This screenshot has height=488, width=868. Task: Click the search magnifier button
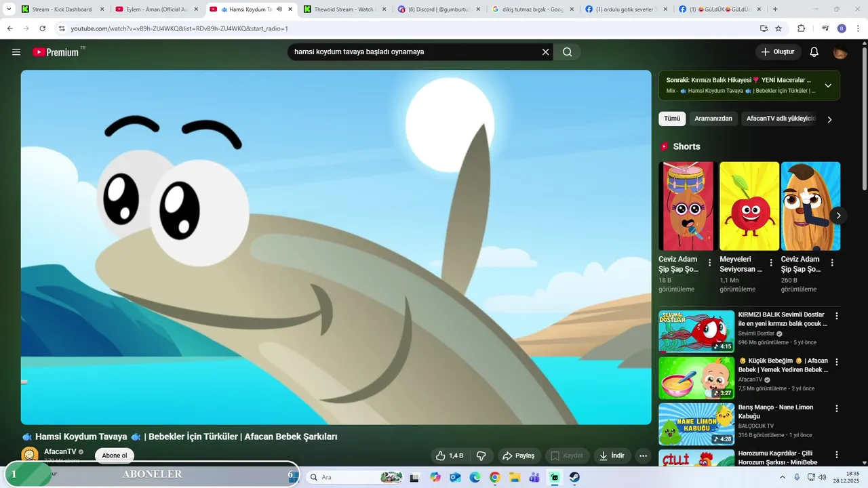568,52
